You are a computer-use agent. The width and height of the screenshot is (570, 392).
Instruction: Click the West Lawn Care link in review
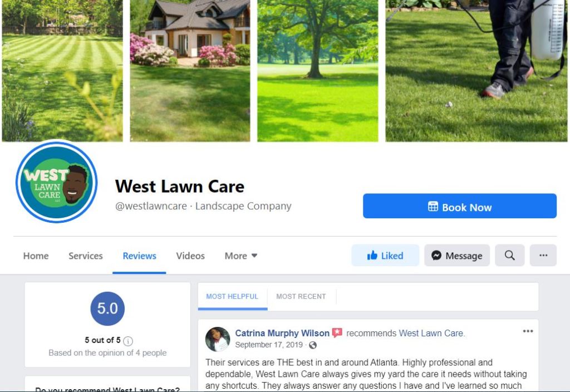[431, 333]
